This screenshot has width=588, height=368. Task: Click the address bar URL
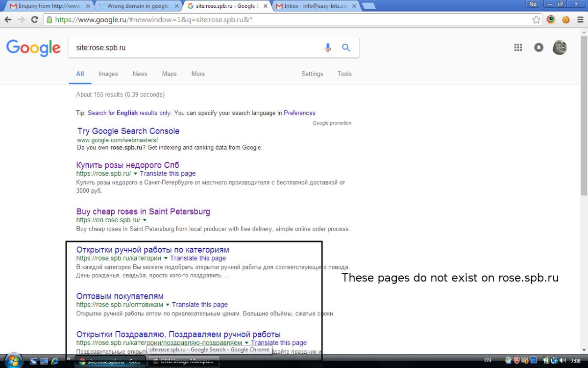point(153,20)
